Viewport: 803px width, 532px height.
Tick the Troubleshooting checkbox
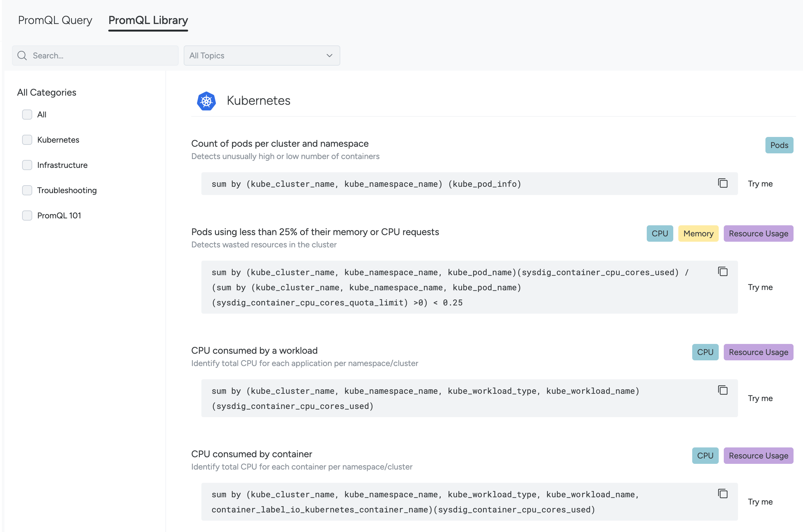(27, 190)
